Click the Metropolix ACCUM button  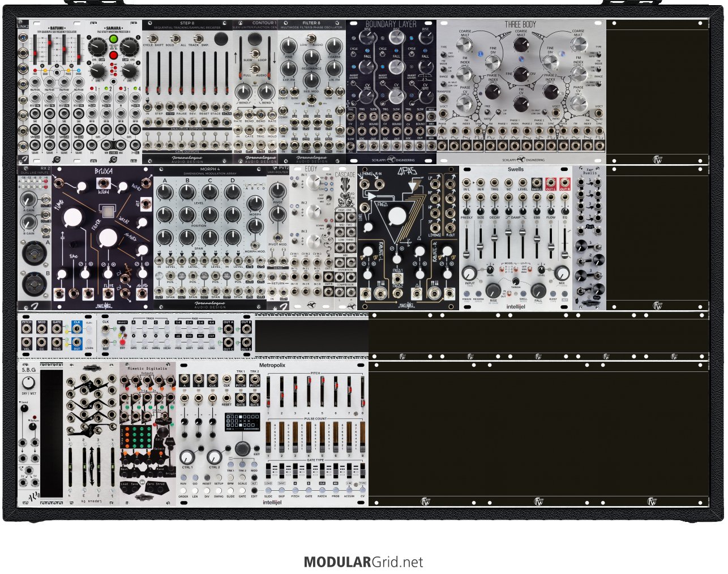point(349,490)
